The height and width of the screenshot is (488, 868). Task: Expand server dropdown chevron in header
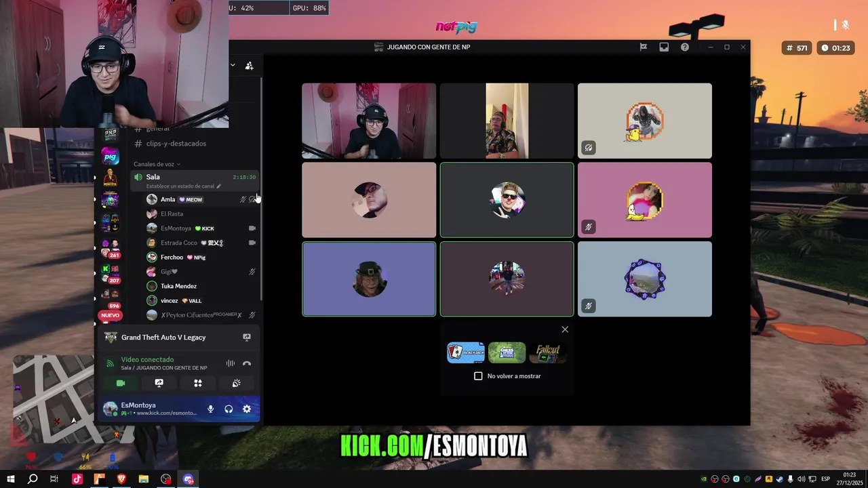[233, 66]
